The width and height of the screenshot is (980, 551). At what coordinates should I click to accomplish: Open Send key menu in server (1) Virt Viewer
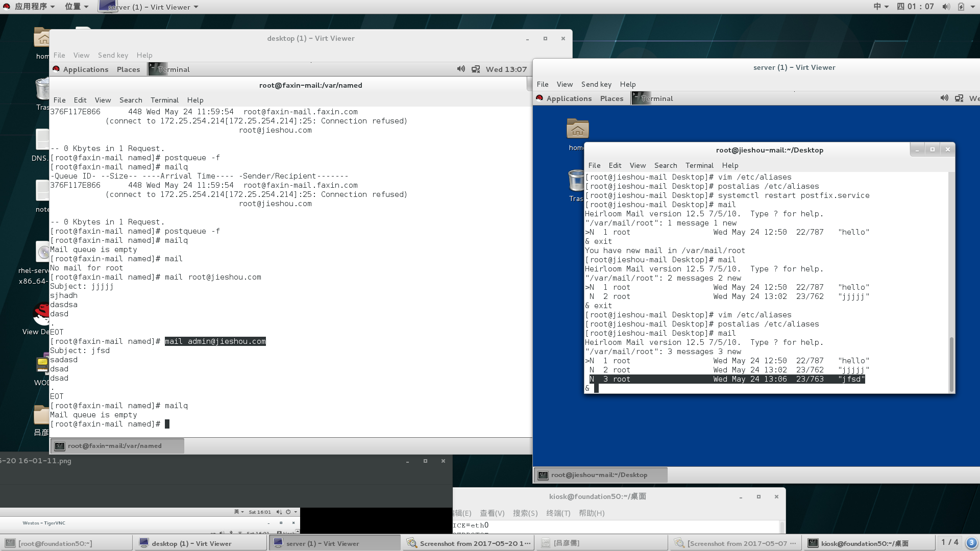point(596,84)
